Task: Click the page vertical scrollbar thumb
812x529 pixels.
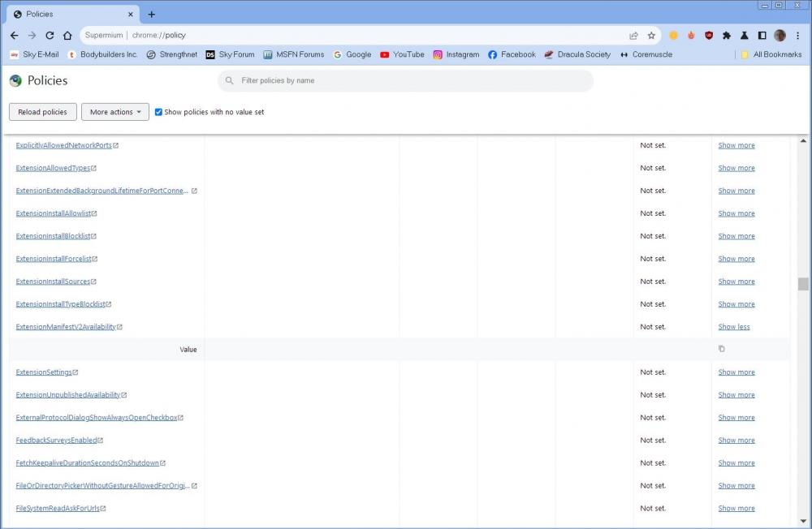Action: (803, 283)
